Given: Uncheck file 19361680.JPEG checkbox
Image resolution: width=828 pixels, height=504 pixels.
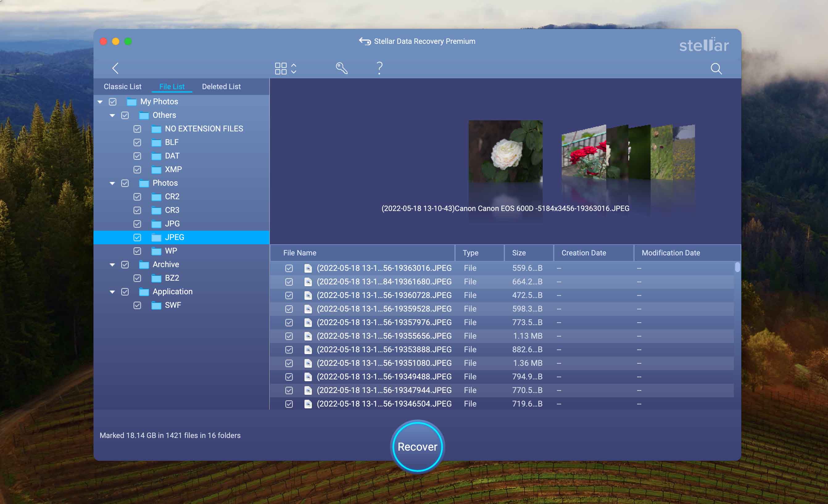Looking at the screenshot, I should tap(289, 282).
